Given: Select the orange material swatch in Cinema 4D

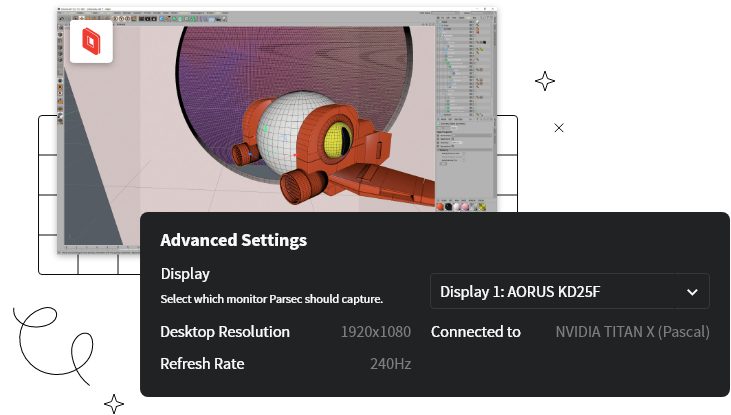Looking at the screenshot, I should 440,207.
